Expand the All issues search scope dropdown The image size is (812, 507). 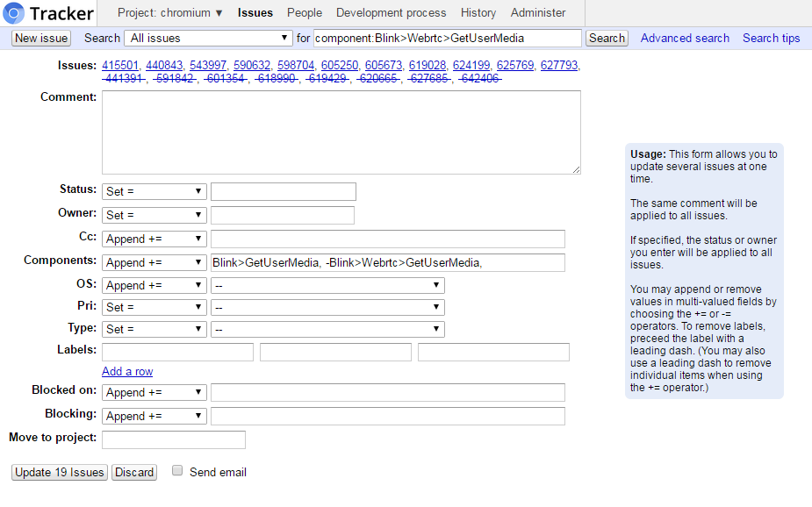click(209, 39)
